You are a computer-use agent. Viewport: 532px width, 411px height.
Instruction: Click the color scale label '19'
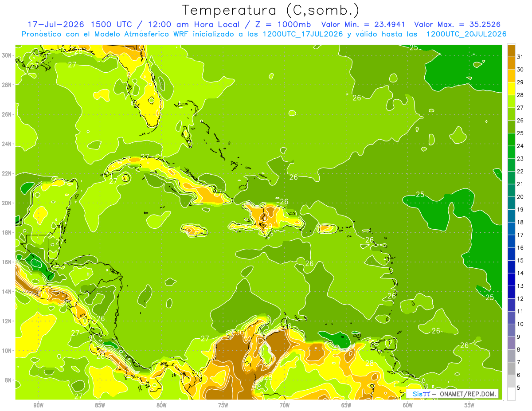coord(520,209)
